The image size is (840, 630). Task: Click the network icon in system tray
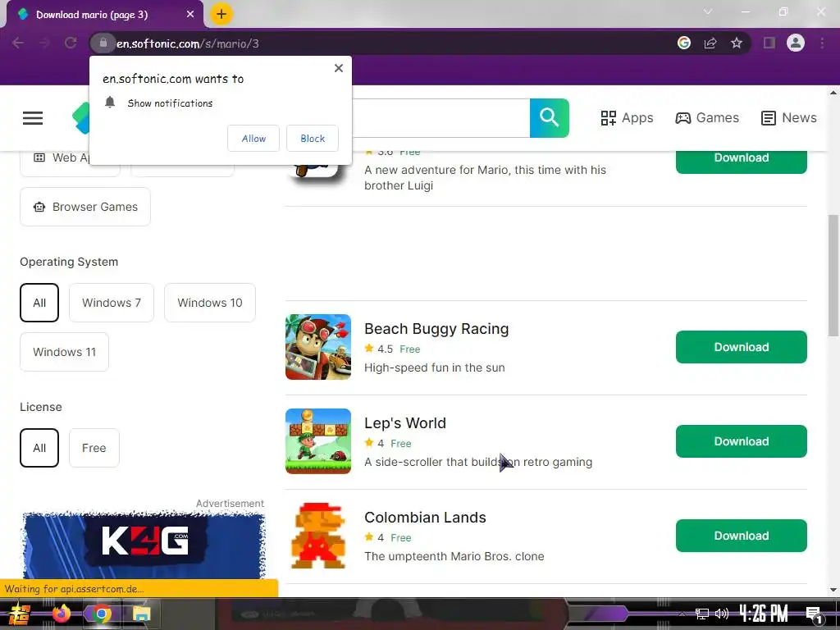click(702, 614)
